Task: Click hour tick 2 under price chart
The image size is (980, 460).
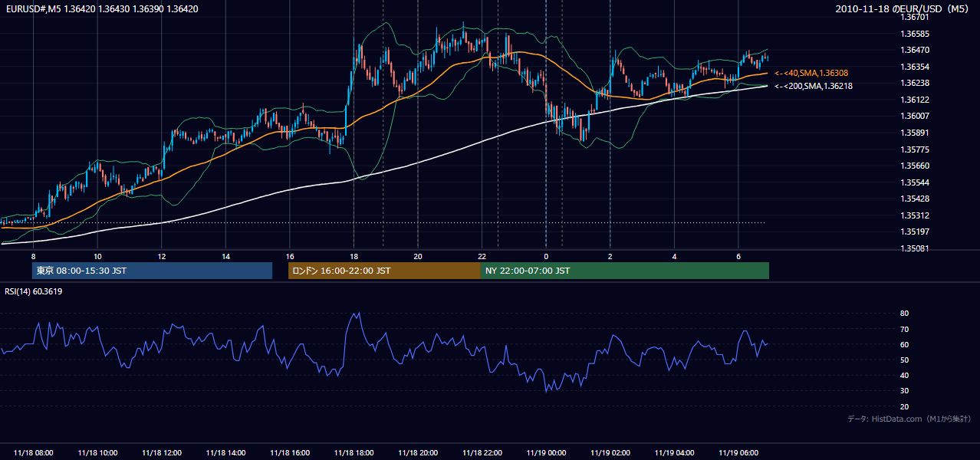Action: click(x=610, y=256)
